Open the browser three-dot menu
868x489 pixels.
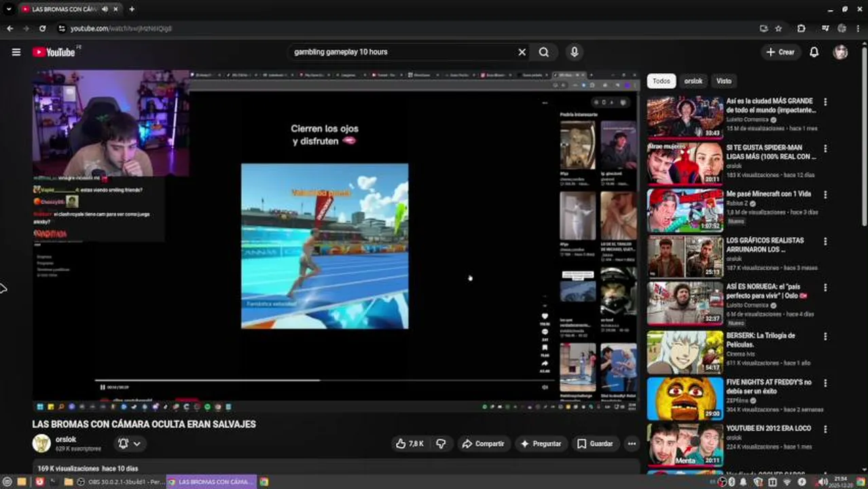(859, 29)
